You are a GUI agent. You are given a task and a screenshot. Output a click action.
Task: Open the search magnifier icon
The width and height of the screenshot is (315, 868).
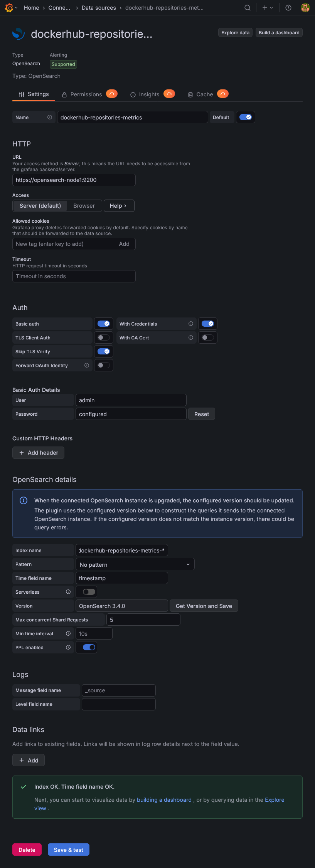pyautogui.click(x=248, y=8)
